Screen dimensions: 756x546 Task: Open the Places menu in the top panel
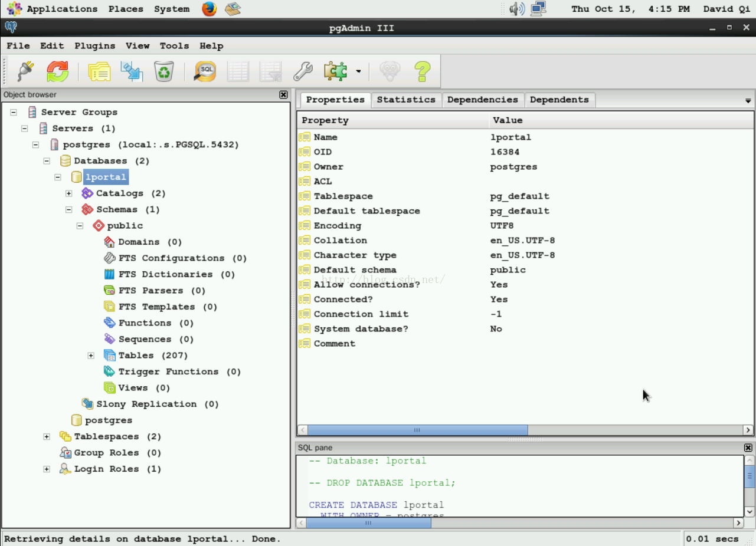tap(126, 9)
